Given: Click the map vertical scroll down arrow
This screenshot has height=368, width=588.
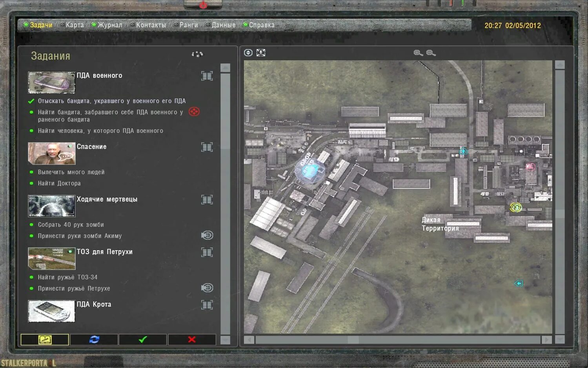Looking at the screenshot, I should (x=560, y=340).
